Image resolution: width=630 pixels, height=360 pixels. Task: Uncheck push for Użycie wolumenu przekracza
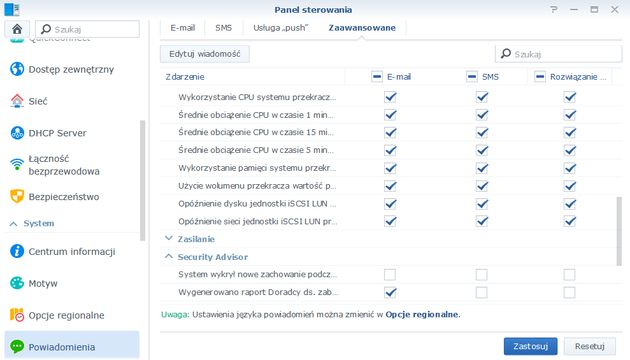[x=569, y=186]
